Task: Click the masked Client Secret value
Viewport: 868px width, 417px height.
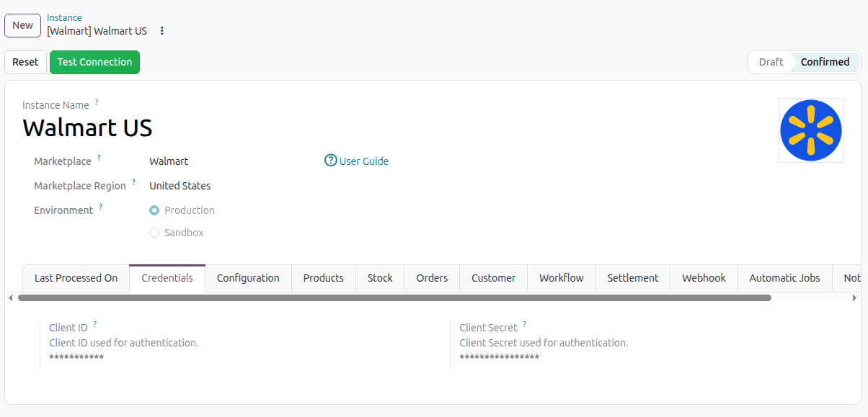Action: 500,359
